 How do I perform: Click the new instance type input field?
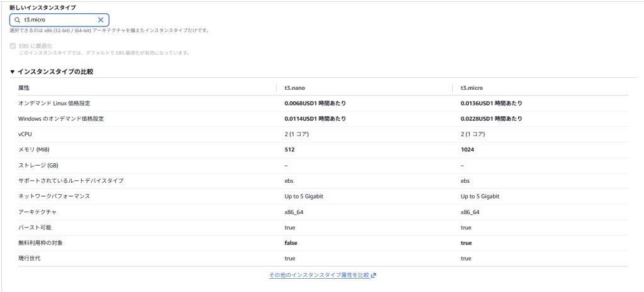59,20
